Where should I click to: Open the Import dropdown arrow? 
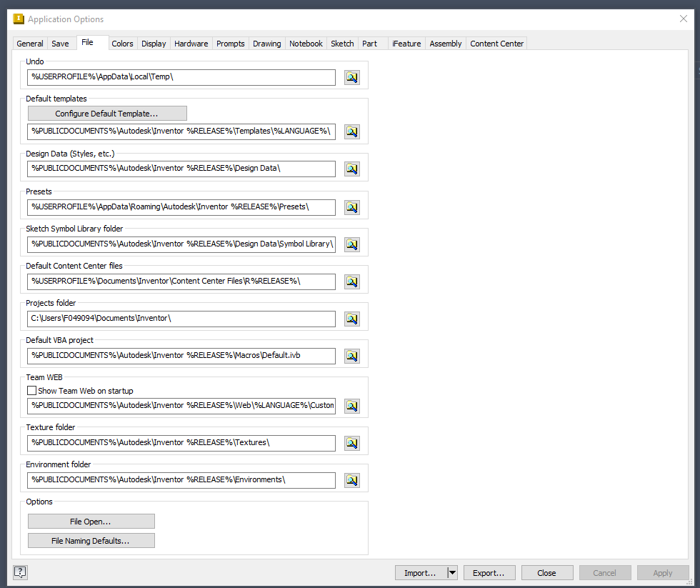451,572
